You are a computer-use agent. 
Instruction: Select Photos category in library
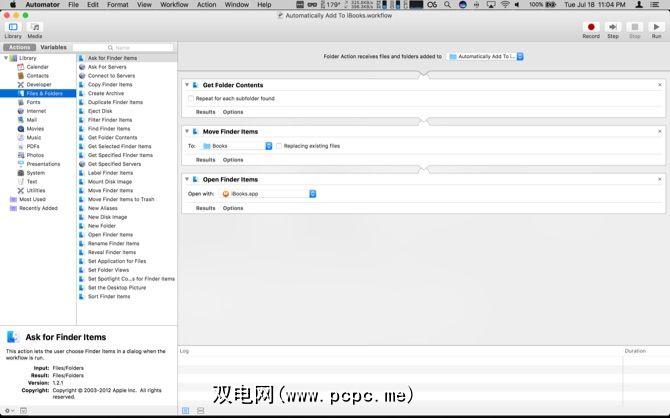coord(35,155)
